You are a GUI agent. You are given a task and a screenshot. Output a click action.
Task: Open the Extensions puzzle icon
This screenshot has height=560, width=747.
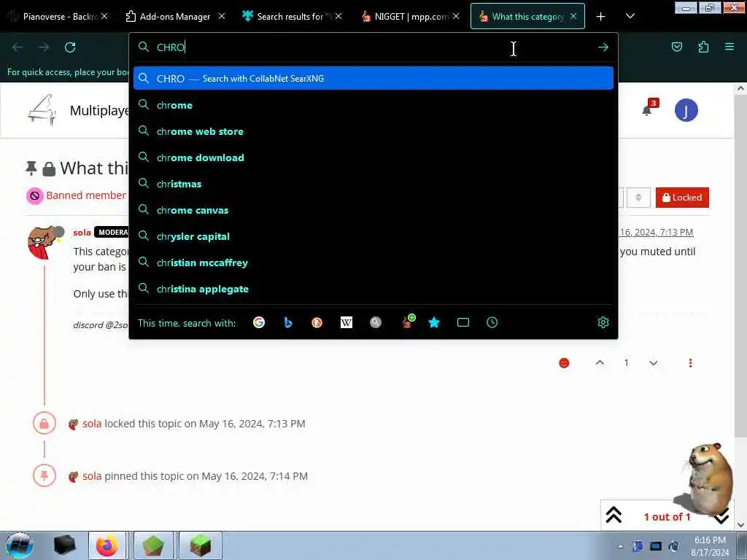(x=703, y=47)
